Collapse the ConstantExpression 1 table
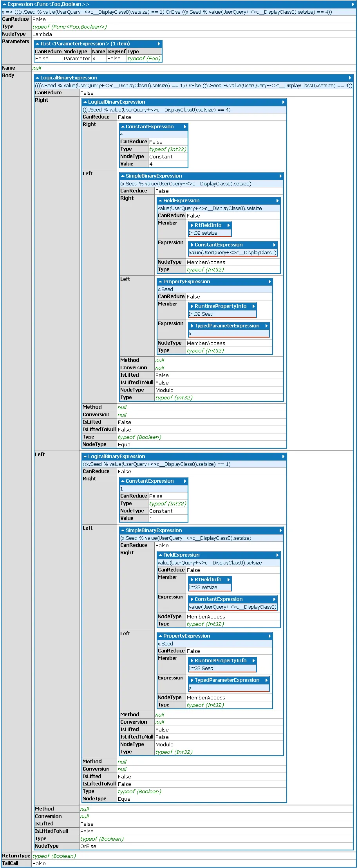The image size is (358, 868). pos(123,481)
